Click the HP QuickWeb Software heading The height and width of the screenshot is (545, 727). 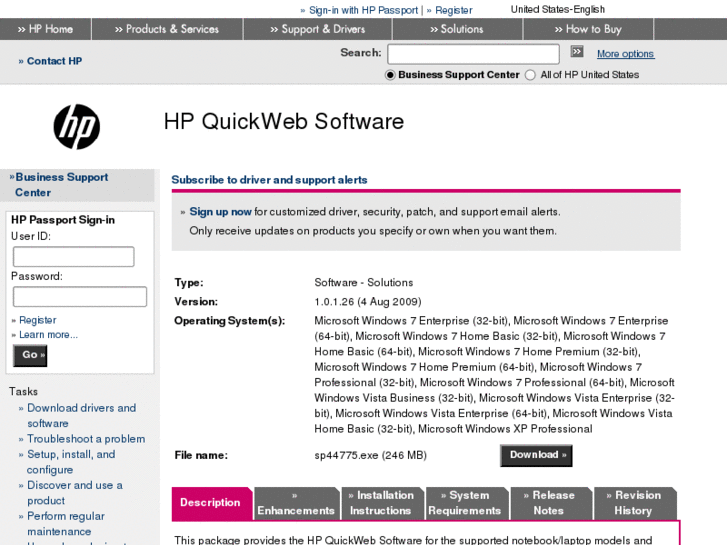coord(284,122)
